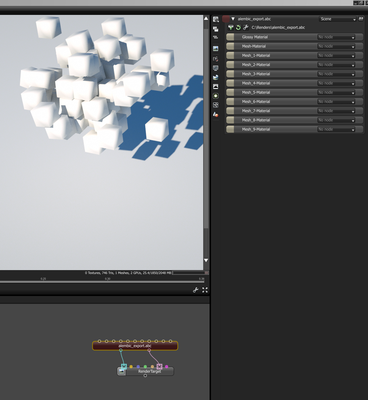Toggle fullscreen with the expand-arrows icon below the viewport
The image size is (368, 400).
(205, 290)
